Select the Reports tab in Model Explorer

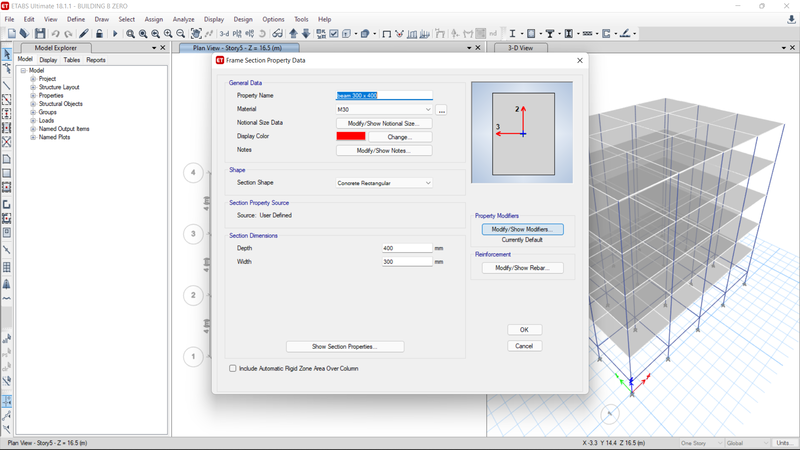(96, 60)
